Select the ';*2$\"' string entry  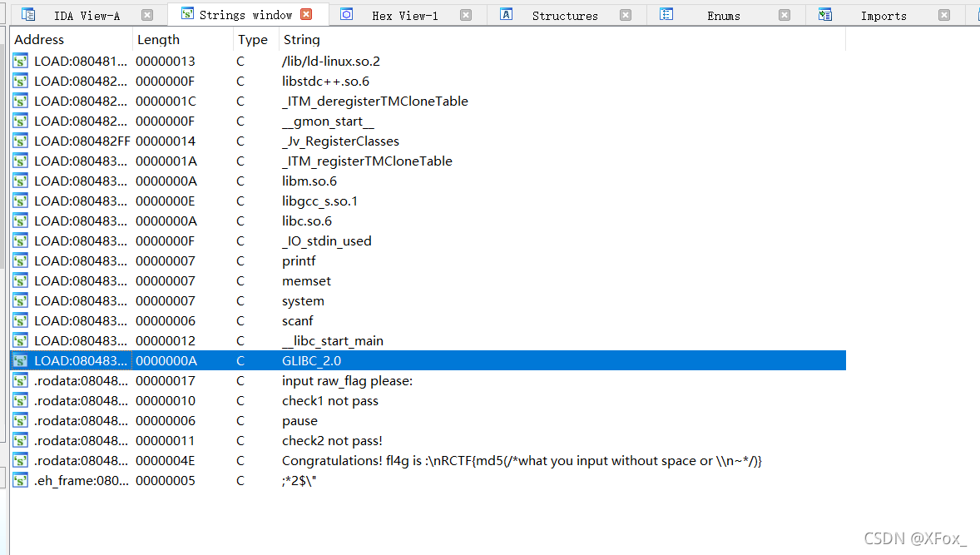(299, 481)
